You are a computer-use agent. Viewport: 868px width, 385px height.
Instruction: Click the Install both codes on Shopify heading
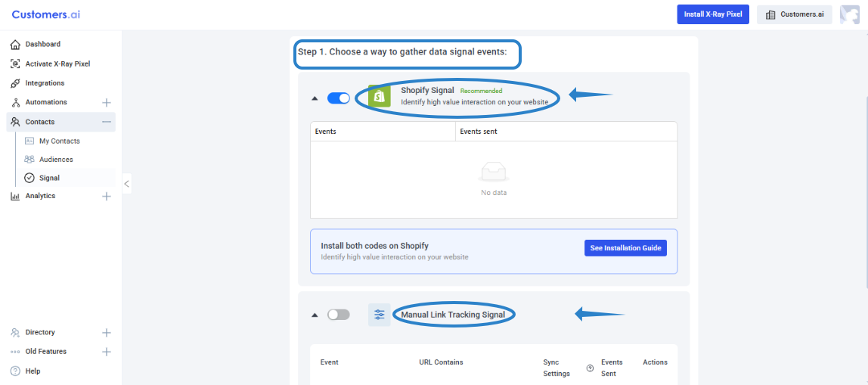click(375, 245)
